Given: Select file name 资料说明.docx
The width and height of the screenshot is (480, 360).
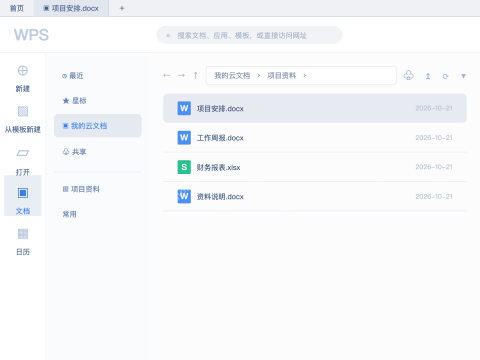Looking at the screenshot, I should [x=220, y=197].
